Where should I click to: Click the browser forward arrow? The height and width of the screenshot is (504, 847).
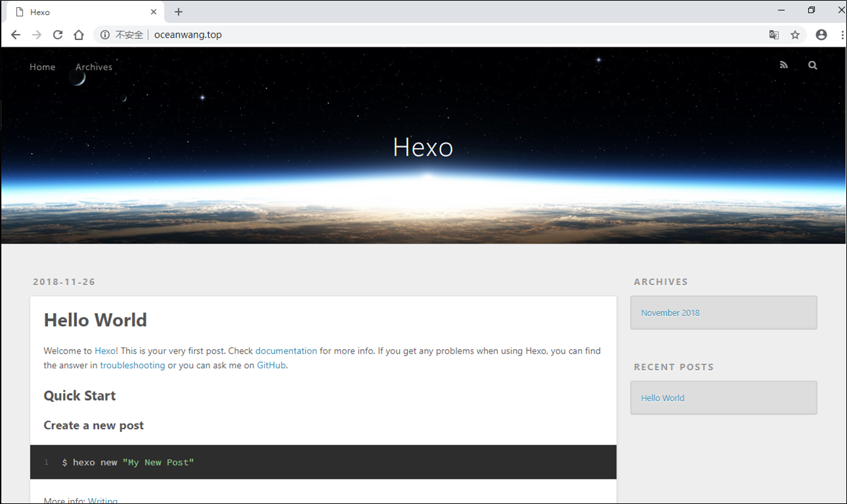pyautogui.click(x=37, y=35)
